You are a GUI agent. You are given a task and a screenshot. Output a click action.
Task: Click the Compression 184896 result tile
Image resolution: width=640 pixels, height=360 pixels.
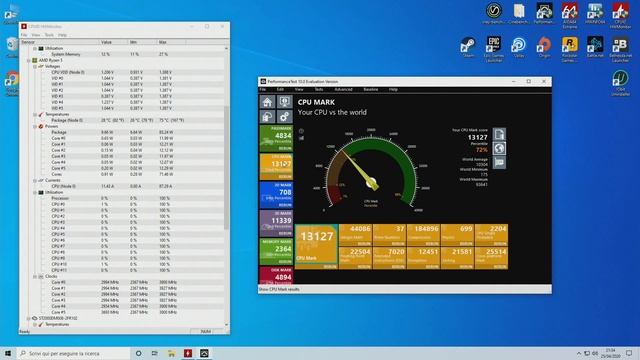[x=423, y=235]
